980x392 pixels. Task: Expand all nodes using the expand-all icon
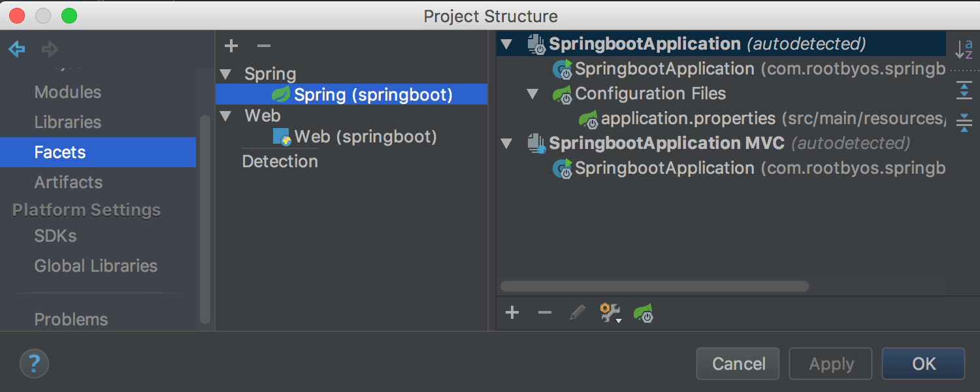[x=965, y=91]
